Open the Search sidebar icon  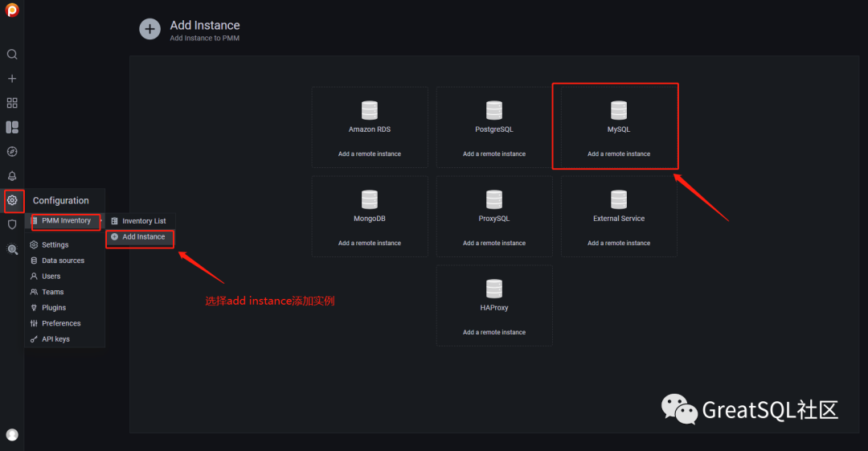(x=11, y=55)
